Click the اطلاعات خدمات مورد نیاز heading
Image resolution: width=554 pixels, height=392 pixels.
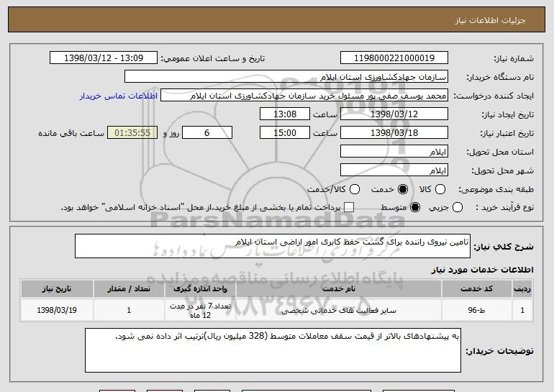click(482, 270)
